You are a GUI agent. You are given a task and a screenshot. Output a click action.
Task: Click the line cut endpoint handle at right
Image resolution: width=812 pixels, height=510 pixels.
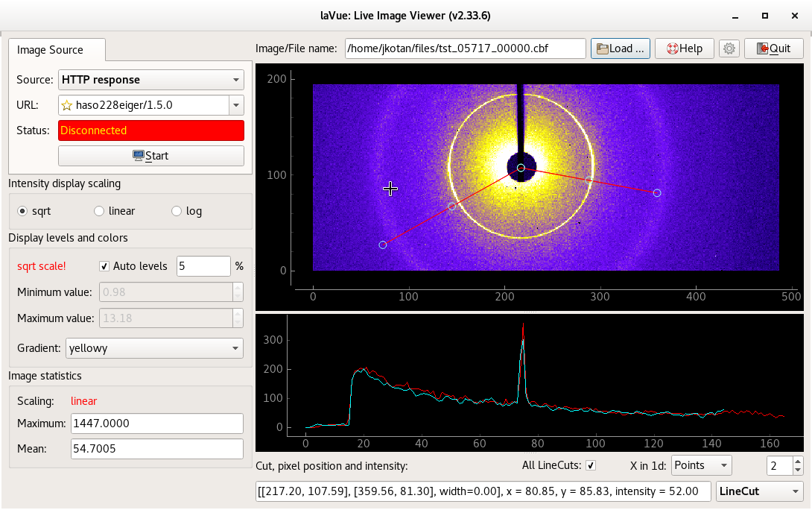coord(657,193)
